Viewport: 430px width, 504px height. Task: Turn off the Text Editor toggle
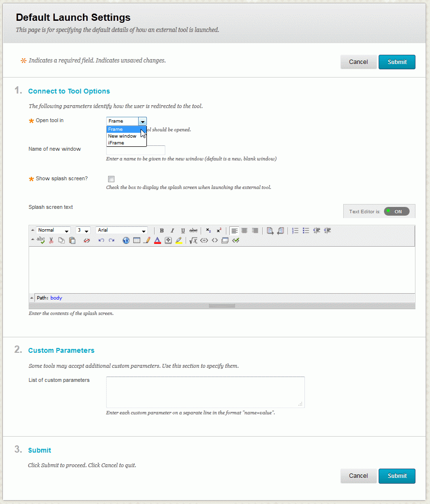coord(398,211)
